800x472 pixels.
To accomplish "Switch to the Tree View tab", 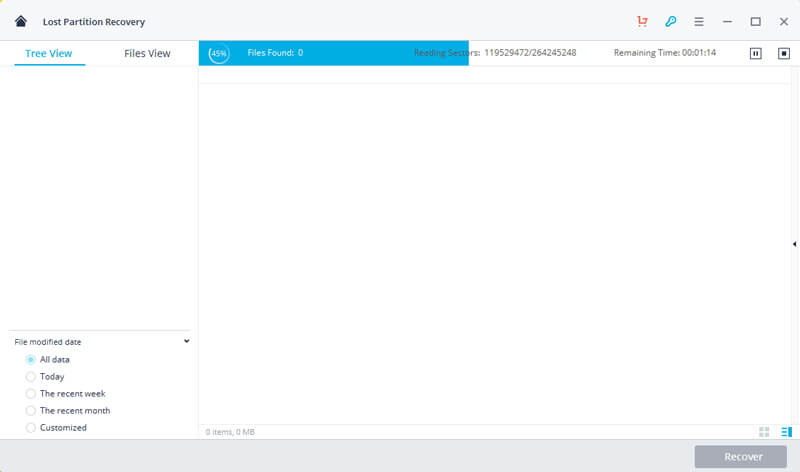I will click(x=49, y=53).
